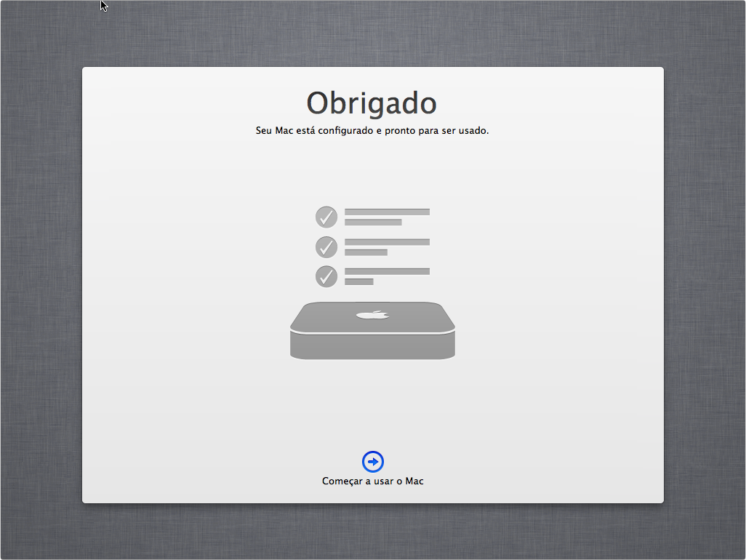Click the short bar under the bottom checklist line
The width and height of the screenshot is (746, 560).
pyautogui.click(x=358, y=281)
